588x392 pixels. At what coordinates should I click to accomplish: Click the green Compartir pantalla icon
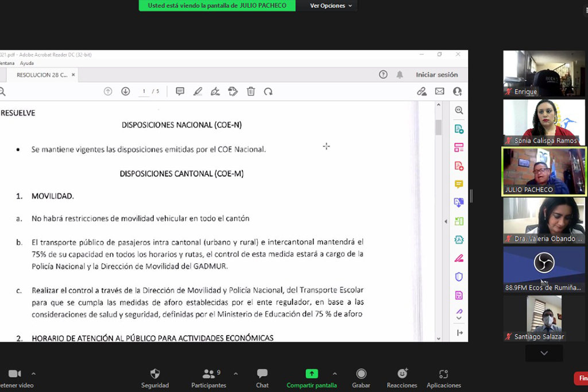pos(312,374)
